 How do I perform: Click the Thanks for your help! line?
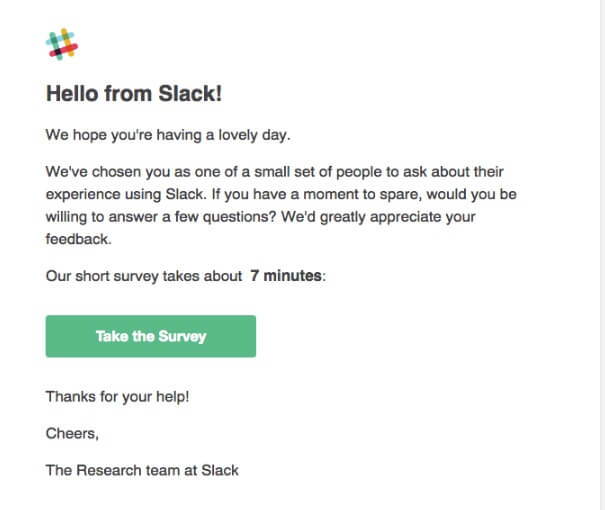tap(117, 397)
